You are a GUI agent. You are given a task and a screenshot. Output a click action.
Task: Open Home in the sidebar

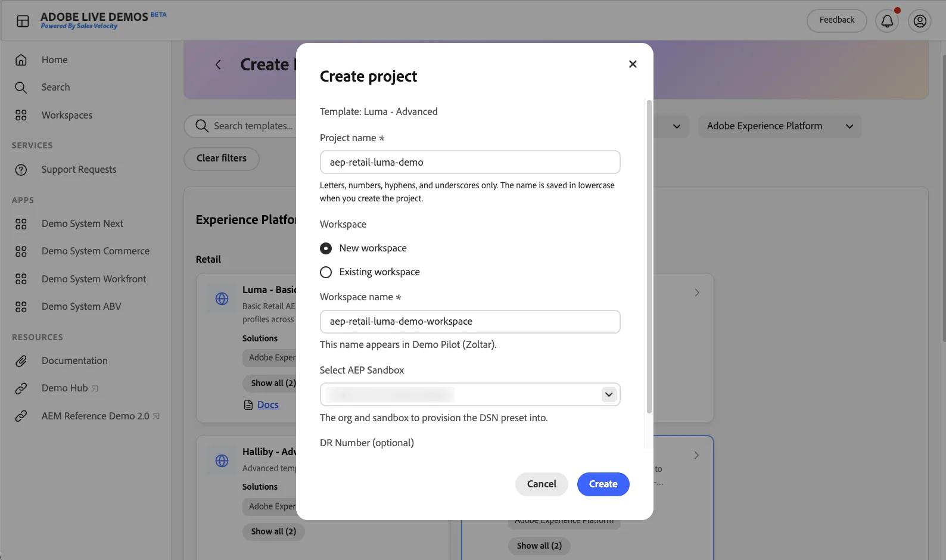coord(55,60)
